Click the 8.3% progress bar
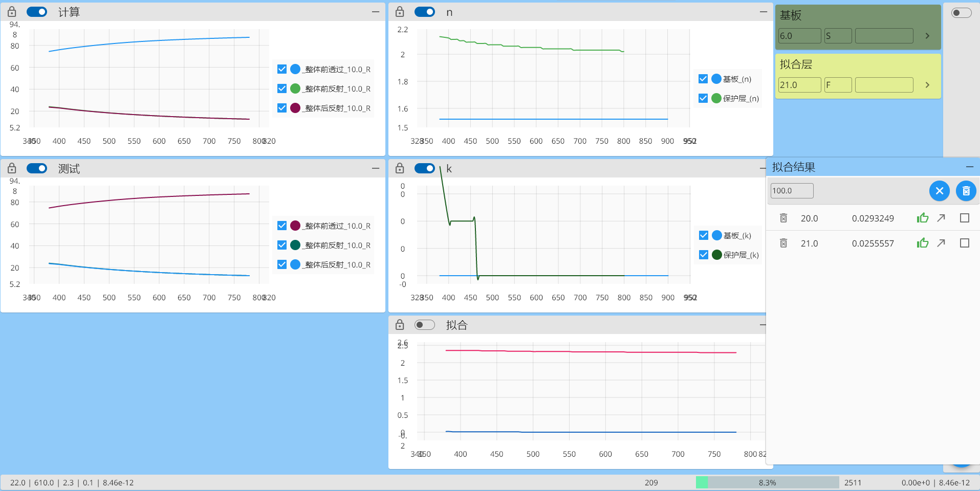This screenshot has width=980, height=491. tap(767, 482)
